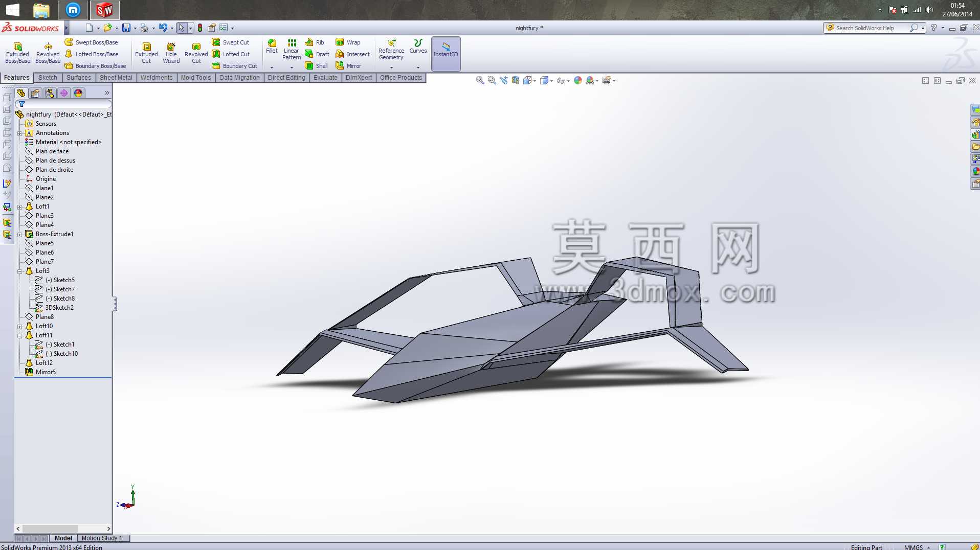Open ConfigurationManager tab icon

pos(49,93)
